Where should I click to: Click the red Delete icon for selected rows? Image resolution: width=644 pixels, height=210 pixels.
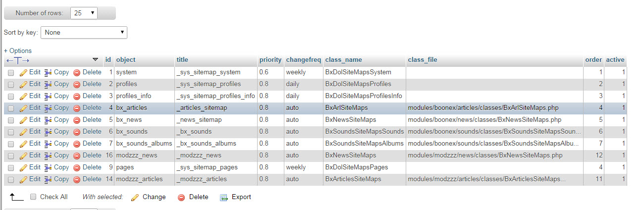tap(181, 197)
